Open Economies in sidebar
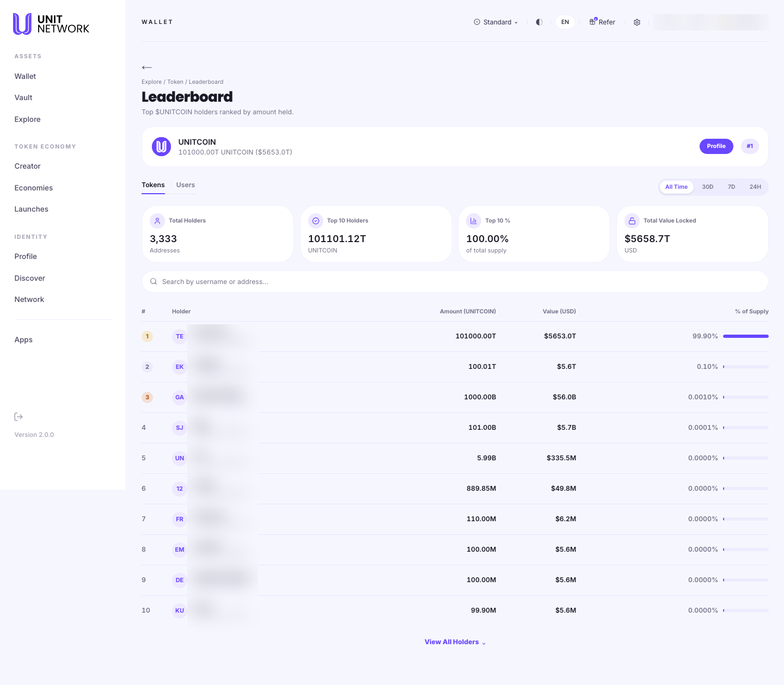 [x=34, y=188]
